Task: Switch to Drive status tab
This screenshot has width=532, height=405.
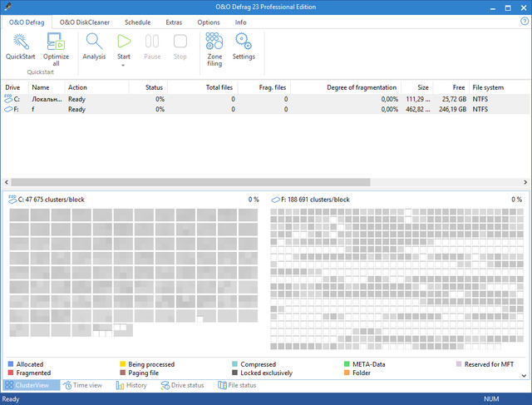Action: pyautogui.click(x=182, y=385)
